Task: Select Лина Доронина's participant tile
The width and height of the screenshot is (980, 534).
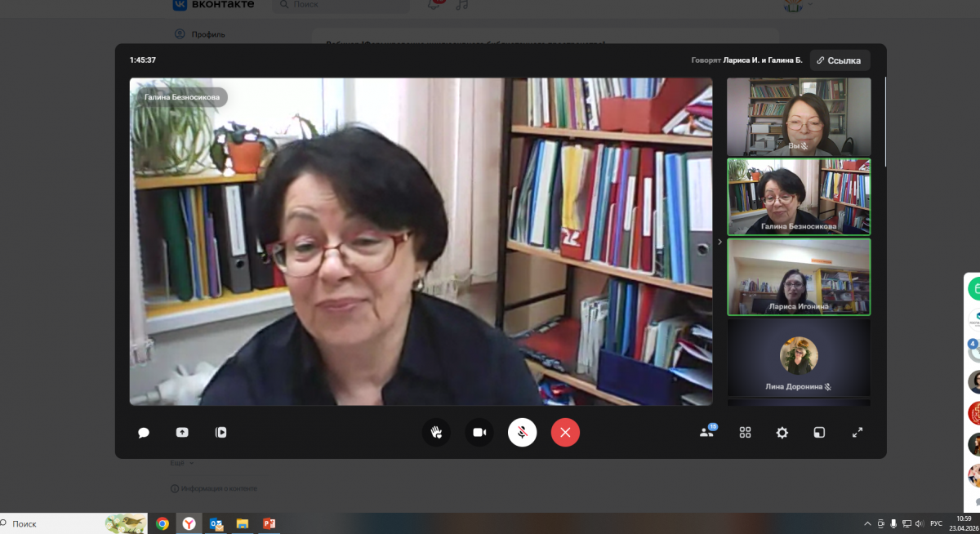Action: (799, 358)
